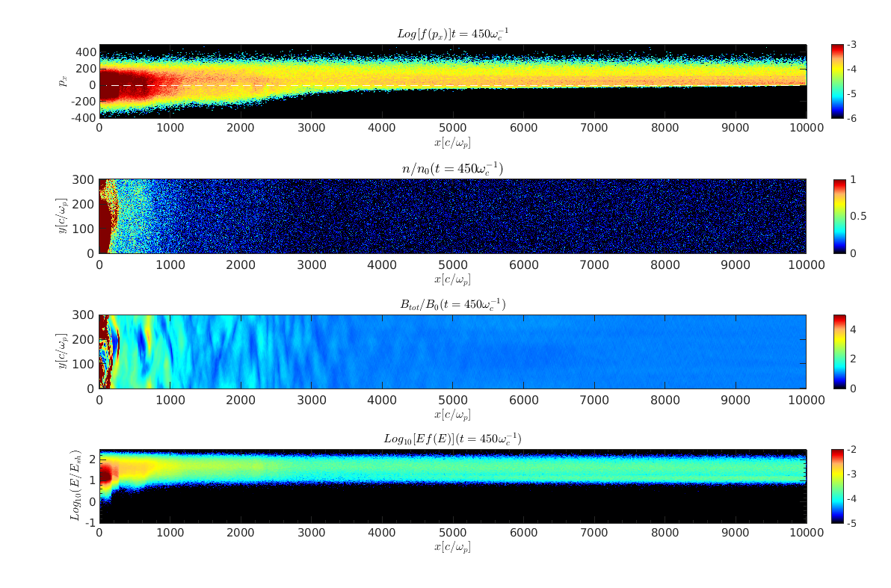
Task: Click the n/n0 density plot title
Action: coord(452,169)
